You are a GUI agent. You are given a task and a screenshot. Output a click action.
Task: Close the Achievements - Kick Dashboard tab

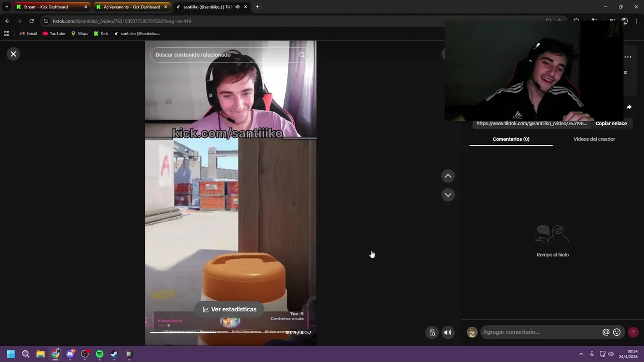165,7
